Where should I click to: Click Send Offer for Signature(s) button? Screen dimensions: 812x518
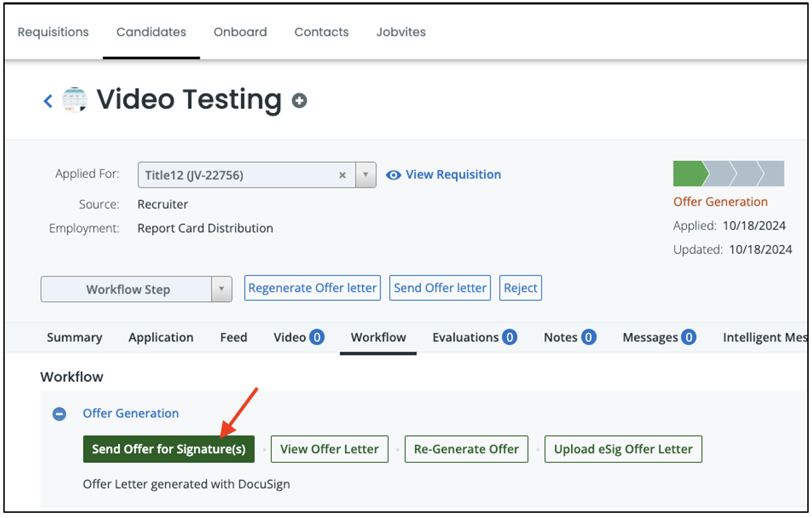168,449
